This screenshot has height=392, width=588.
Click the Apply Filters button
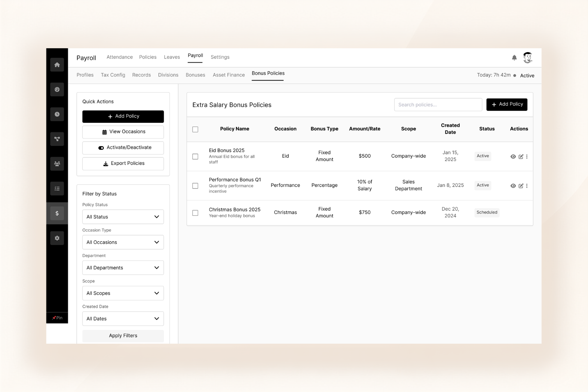click(x=123, y=336)
